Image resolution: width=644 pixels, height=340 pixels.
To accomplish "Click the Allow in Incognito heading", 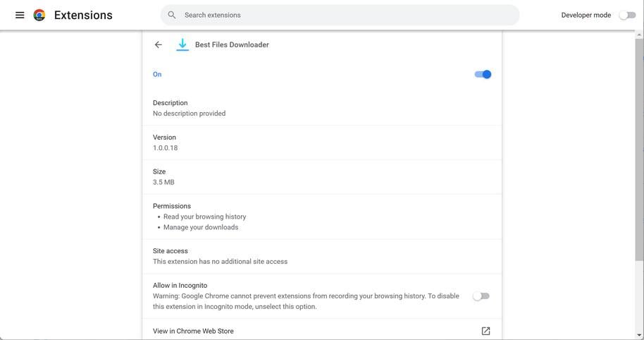I will 180,286.
